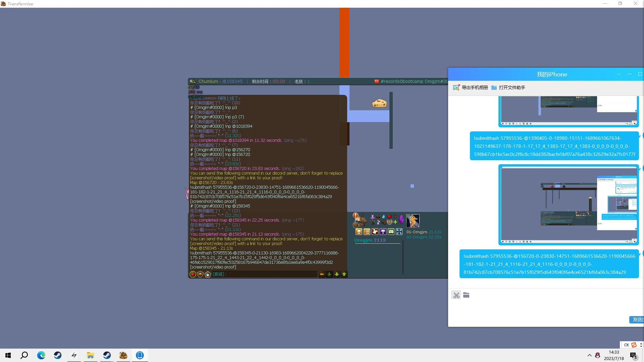This screenshot has width=644, height=362.
Task: Focus the room chat input field
Action: click(265, 274)
